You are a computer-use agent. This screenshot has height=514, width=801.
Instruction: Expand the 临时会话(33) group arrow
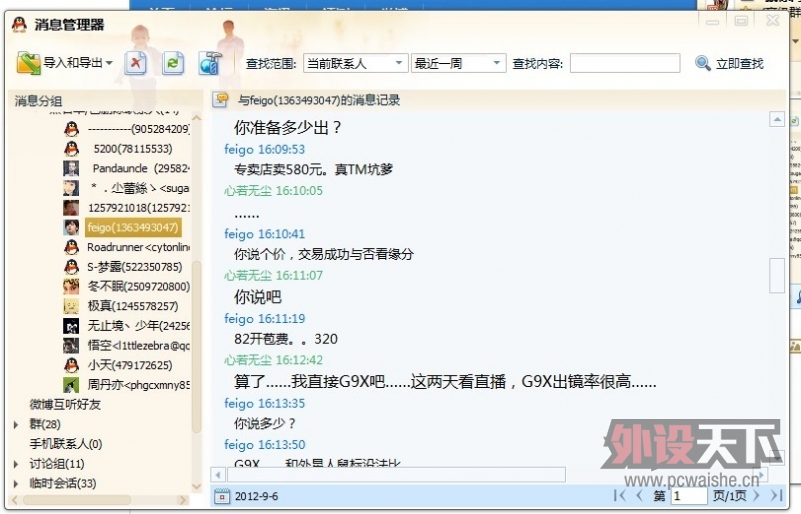pos(16,483)
